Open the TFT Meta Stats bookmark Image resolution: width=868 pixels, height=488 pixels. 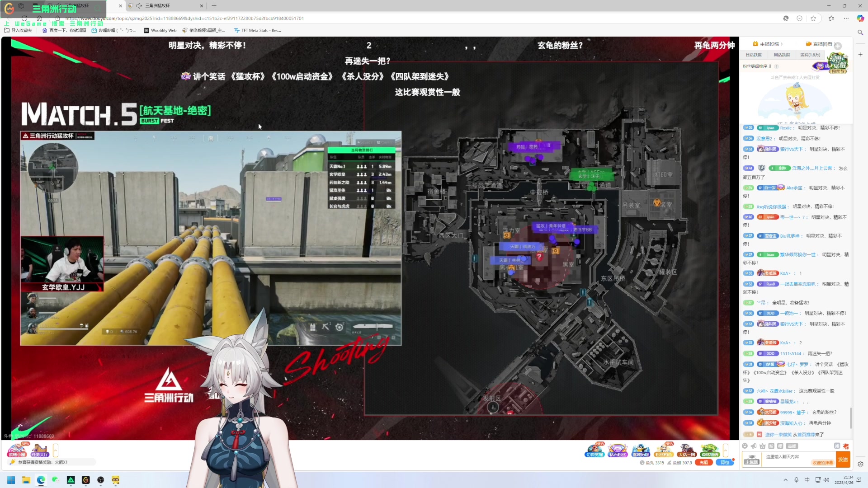click(257, 31)
